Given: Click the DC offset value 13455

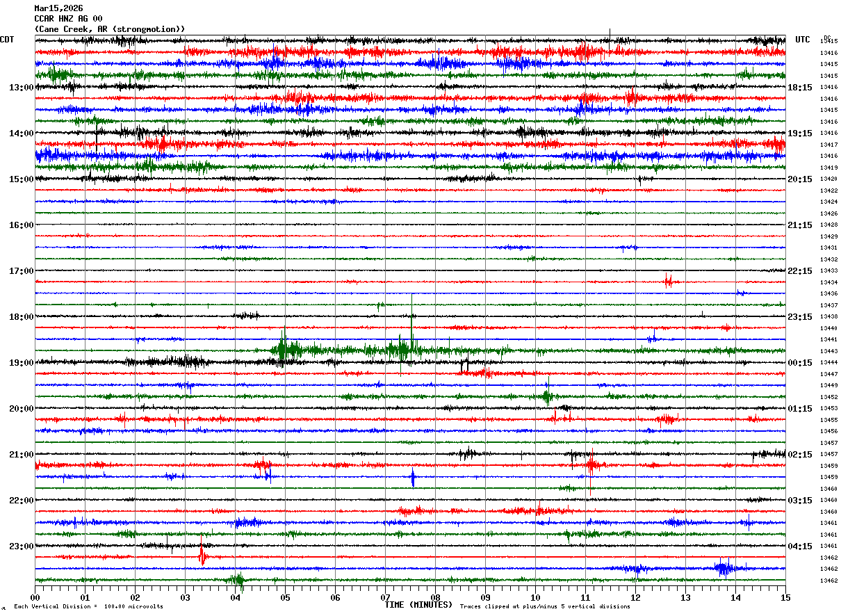Looking at the screenshot, I should click(828, 420).
